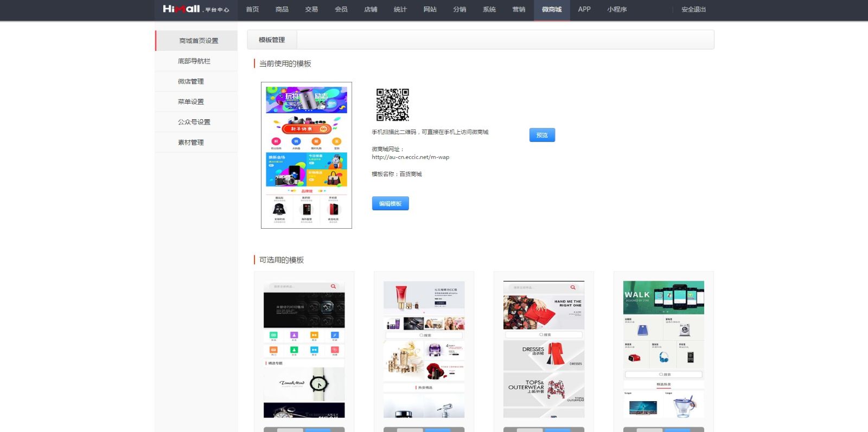Go to 菜单设置 in the sidebar
This screenshot has width=868, height=432.
pos(191,102)
